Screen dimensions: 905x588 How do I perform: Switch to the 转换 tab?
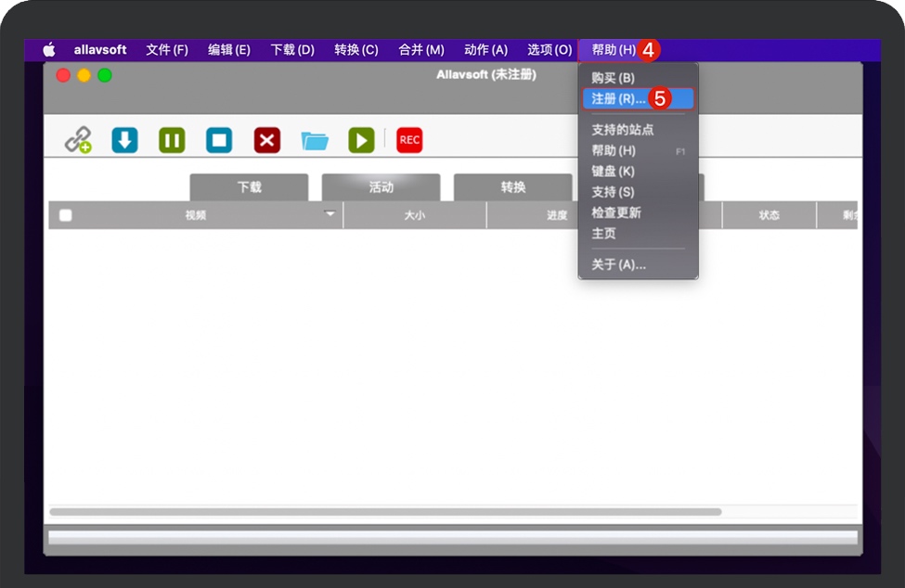pos(513,187)
